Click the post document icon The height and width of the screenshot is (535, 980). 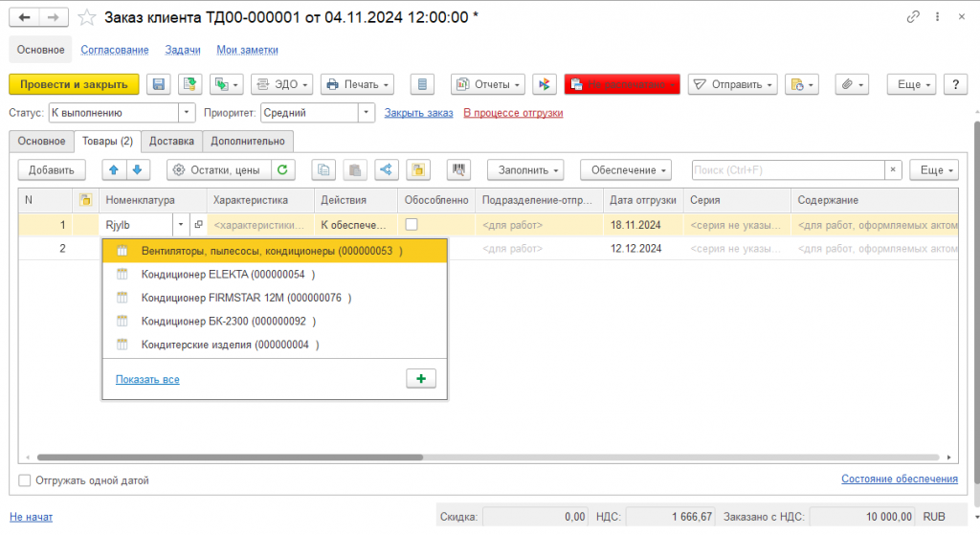click(190, 84)
